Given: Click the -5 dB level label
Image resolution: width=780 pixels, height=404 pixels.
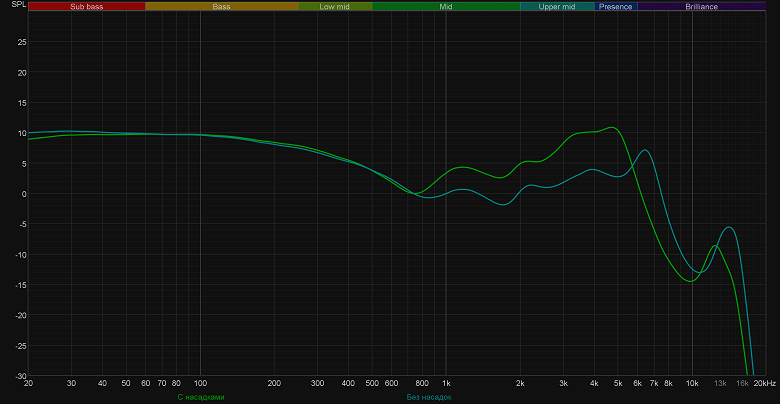Looking at the screenshot, I should [x=22, y=224].
